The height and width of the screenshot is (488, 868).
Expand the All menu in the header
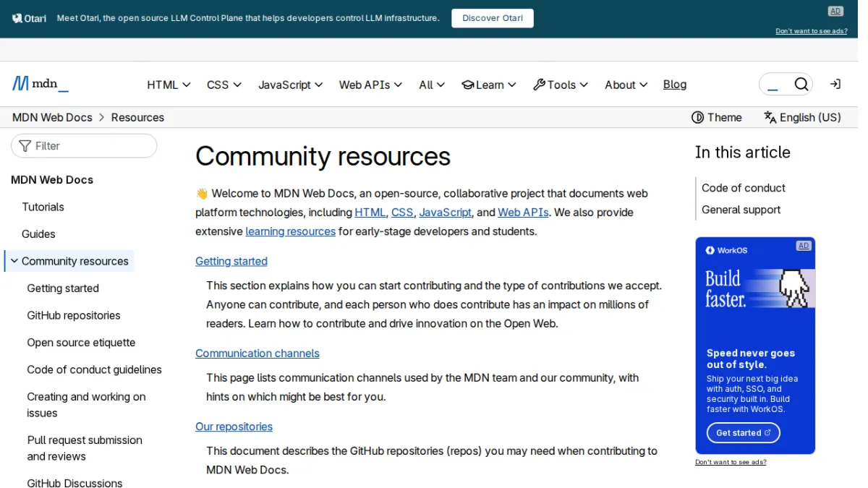click(432, 85)
